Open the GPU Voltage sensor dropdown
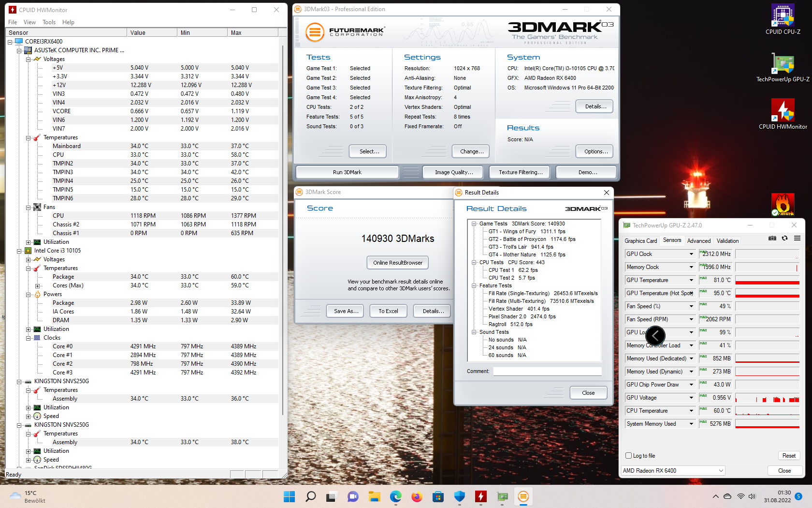This screenshot has height=508, width=812. pos(691,398)
